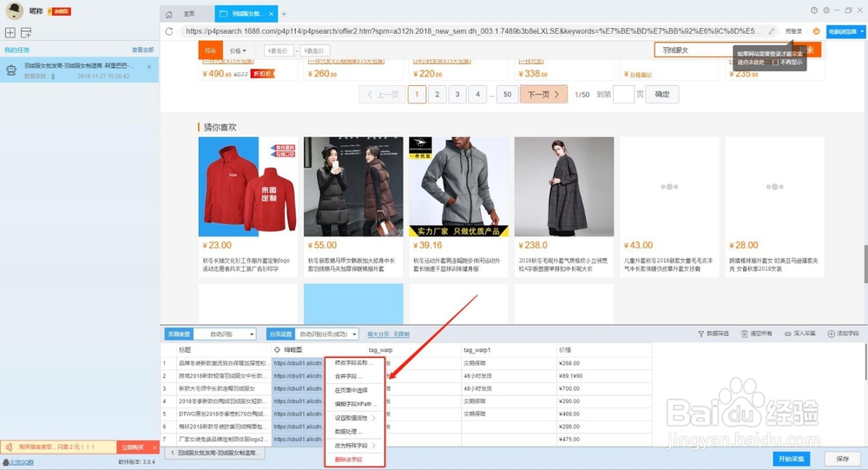Click pagination page 50
Image resolution: width=868 pixels, height=470 pixels.
pos(507,95)
